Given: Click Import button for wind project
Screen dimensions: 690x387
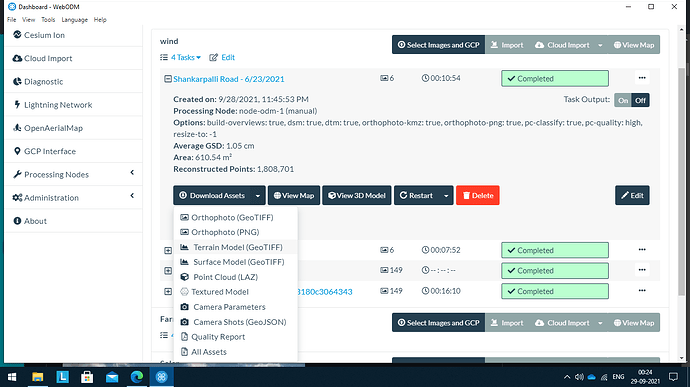Looking at the screenshot, I should point(507,45).
